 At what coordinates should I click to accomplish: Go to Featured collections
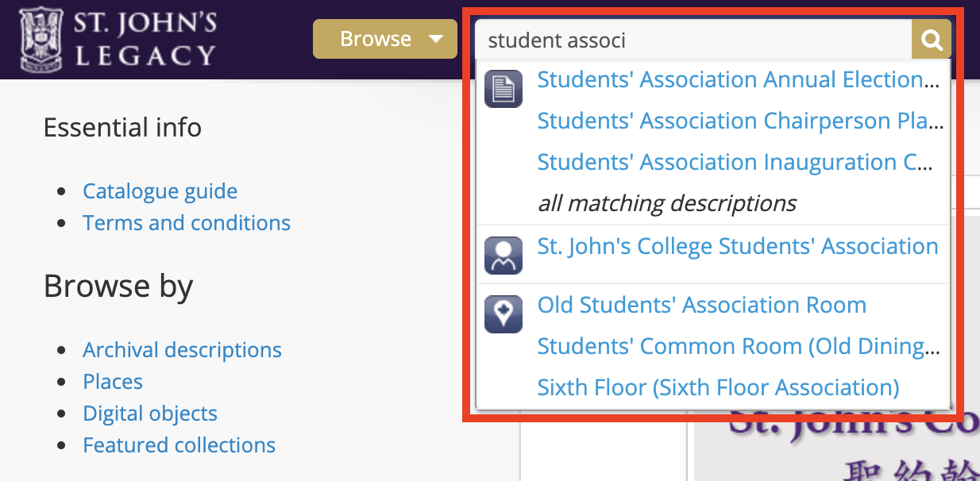point(179,445)
